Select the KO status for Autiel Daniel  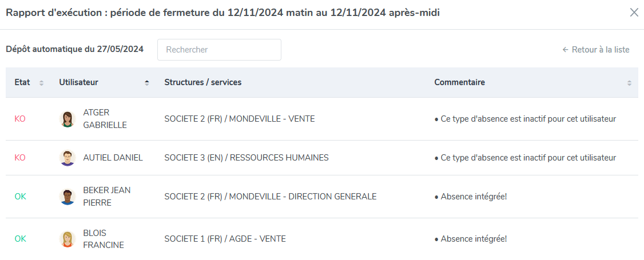coord(20,158)
